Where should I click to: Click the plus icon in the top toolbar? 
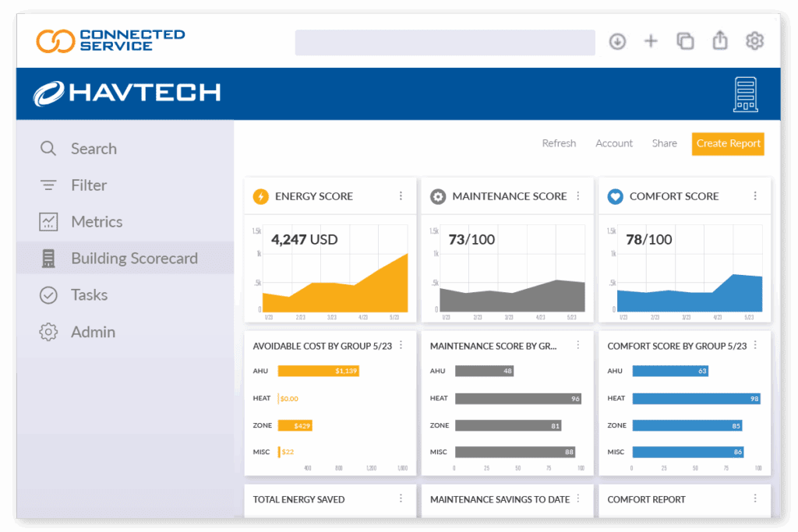[x=651, y=41]
